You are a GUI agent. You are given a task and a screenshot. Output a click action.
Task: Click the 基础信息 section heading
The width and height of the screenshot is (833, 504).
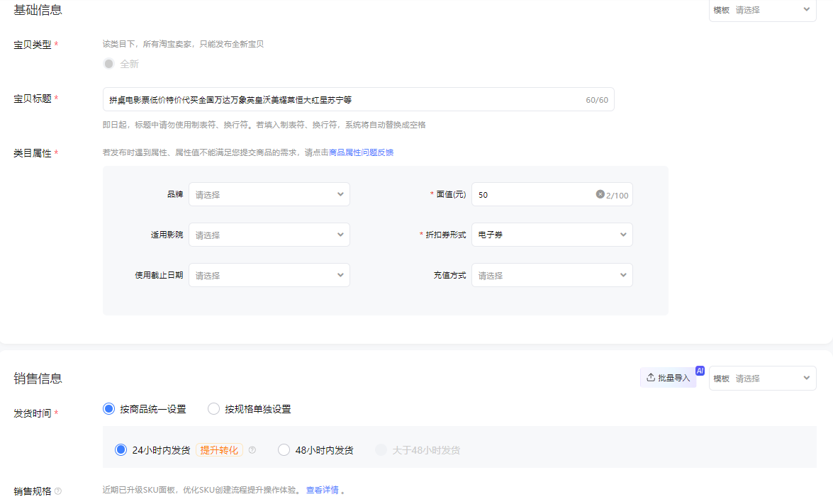(38, 10)
